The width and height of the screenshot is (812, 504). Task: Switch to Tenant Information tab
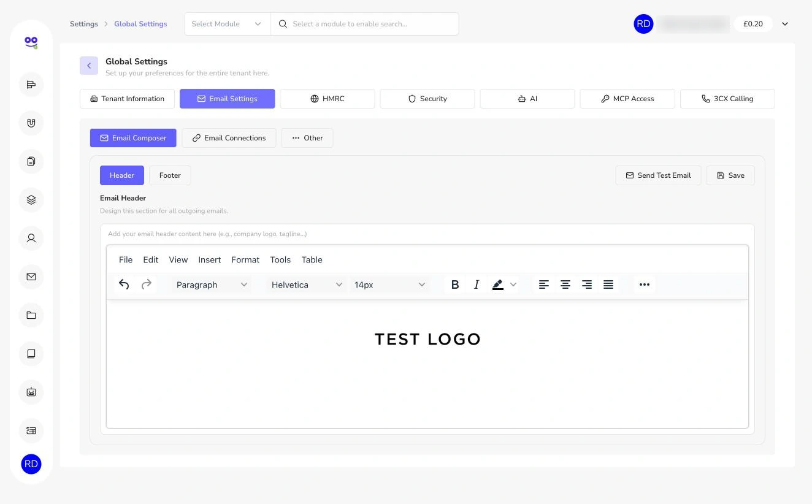point(127,99)
